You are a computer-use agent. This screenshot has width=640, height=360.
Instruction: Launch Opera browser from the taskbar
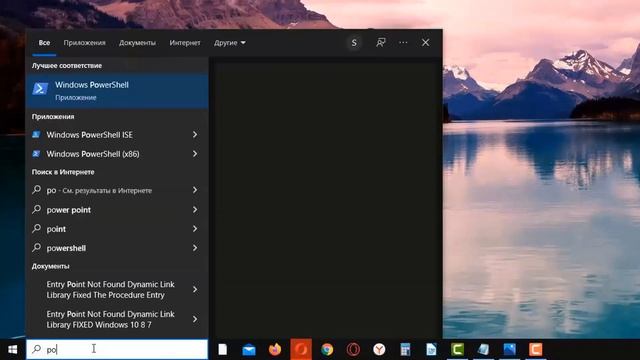(x=353, y=349)
